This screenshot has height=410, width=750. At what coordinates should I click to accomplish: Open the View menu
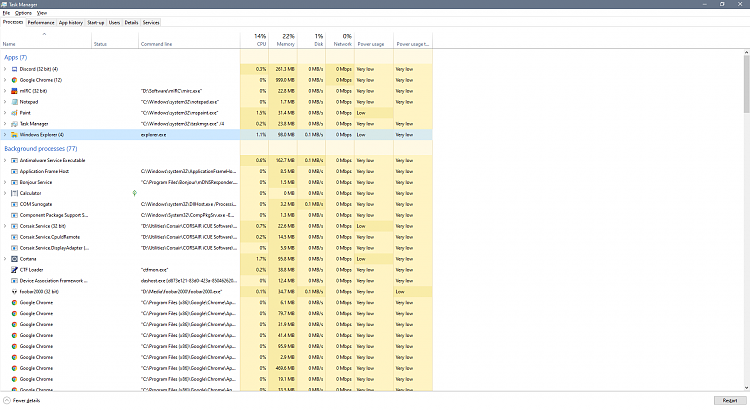42,13
